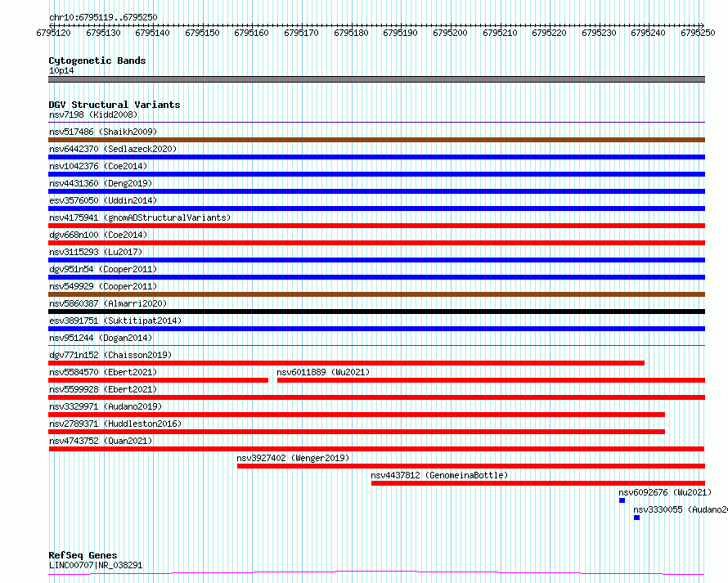Click nsv4175941 (gnomADStructuralVariants) label

pos(140,218)
